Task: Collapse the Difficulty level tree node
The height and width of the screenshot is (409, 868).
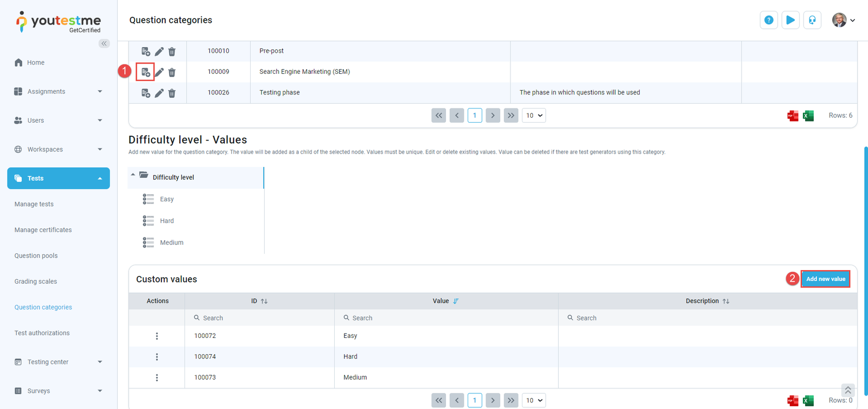Action: 133,175
